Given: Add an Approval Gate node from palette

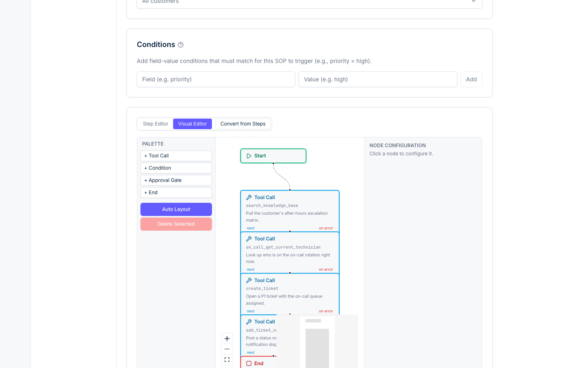Looking at the screenshot, I should [176, 180].
